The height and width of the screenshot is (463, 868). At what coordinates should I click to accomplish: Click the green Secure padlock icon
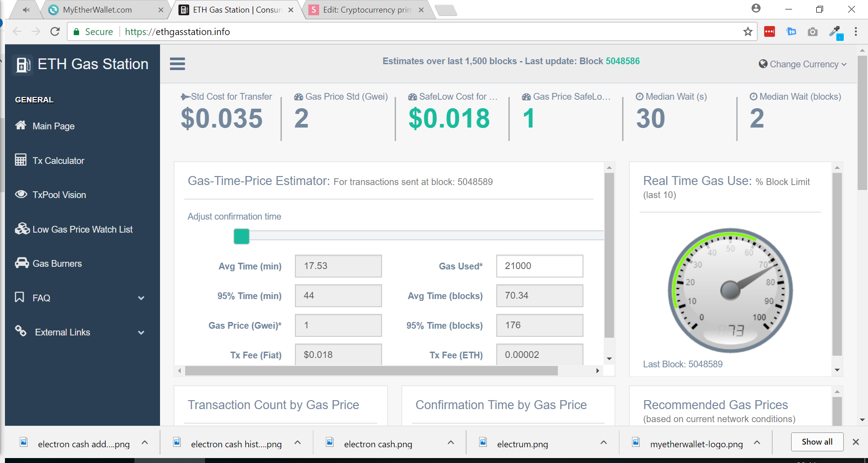click(76, 32)
